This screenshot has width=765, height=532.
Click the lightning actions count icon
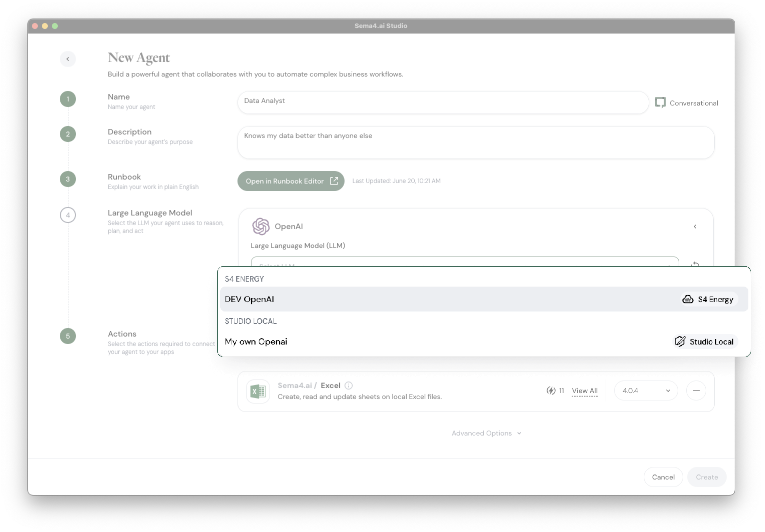tap(551, 390)
